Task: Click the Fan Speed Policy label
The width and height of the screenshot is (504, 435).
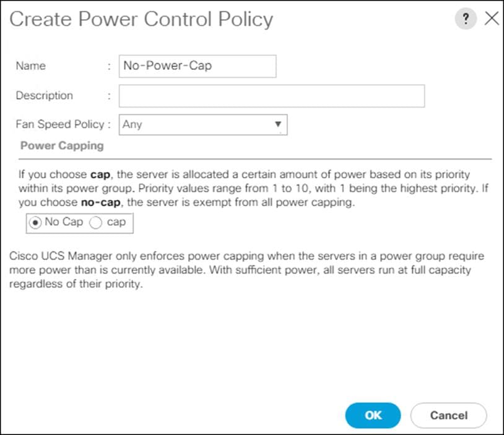Action: tap(59, 124)
